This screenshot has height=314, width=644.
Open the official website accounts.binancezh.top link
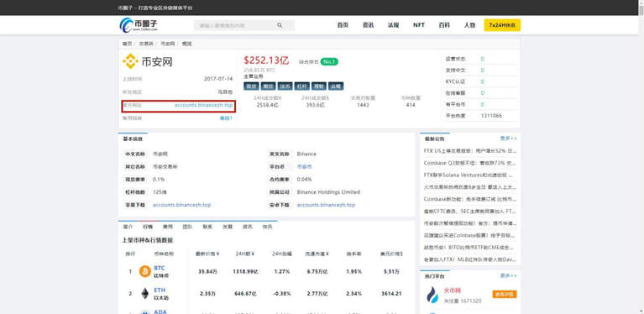(x=203, y=106)
